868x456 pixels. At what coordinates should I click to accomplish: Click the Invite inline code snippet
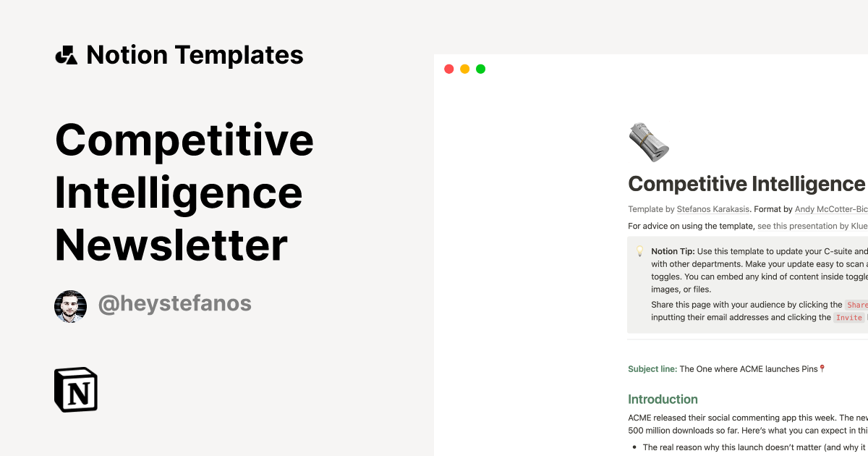pyautogui.click(x=848, y=317)
